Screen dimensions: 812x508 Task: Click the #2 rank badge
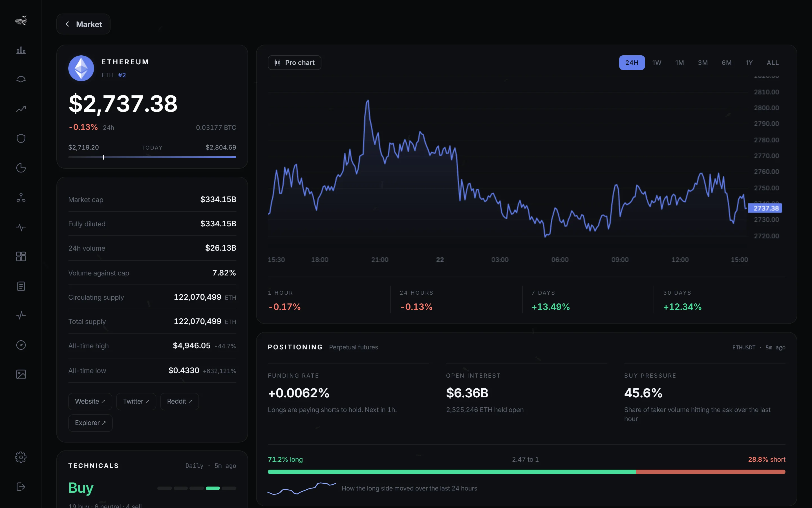point(122,75)
